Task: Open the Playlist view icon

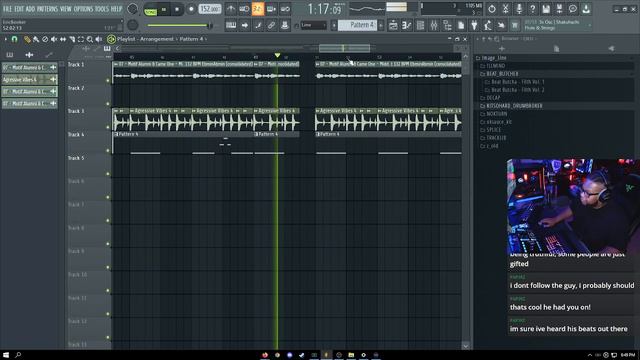Action: (x=393, y=25)
